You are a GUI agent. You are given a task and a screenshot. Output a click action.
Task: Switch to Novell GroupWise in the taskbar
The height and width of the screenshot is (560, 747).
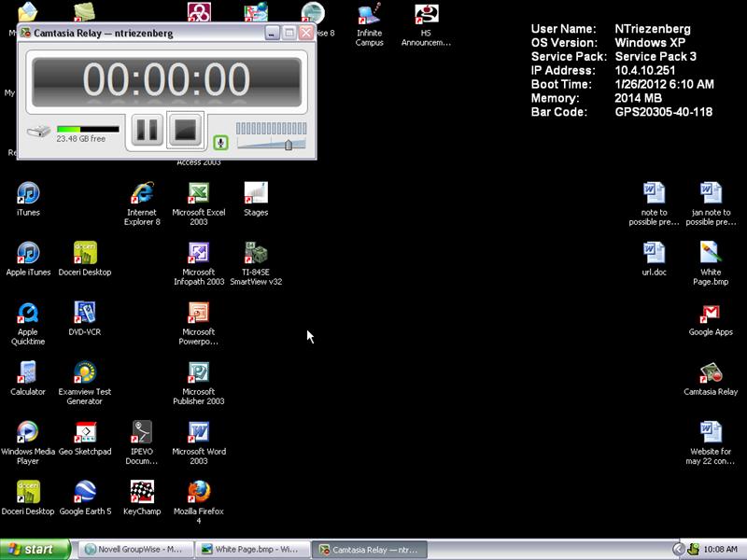[x=135, y=550]
